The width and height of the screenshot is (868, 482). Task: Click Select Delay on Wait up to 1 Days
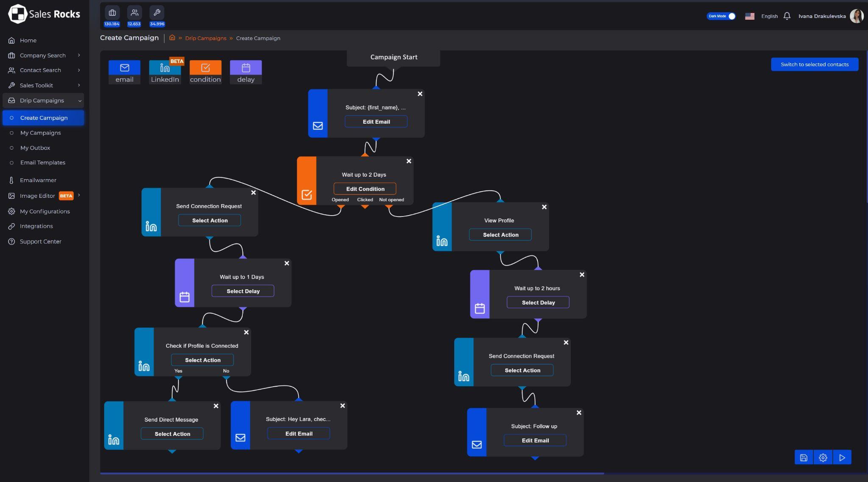243,291
